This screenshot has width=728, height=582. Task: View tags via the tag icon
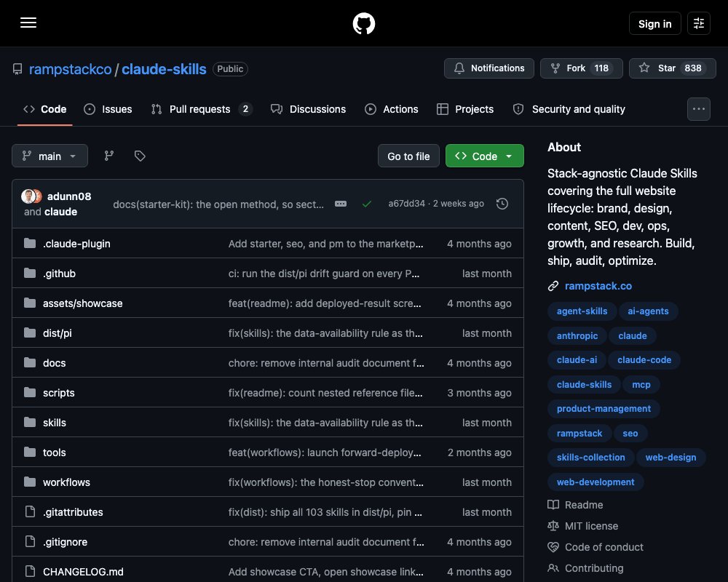pos(140,156)
